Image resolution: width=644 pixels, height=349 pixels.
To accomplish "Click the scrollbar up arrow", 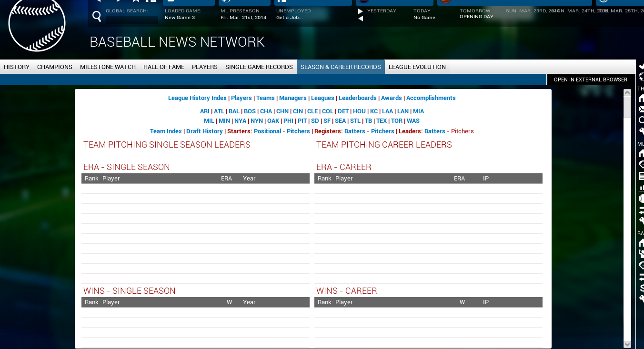I will click(x=627, y=93).
